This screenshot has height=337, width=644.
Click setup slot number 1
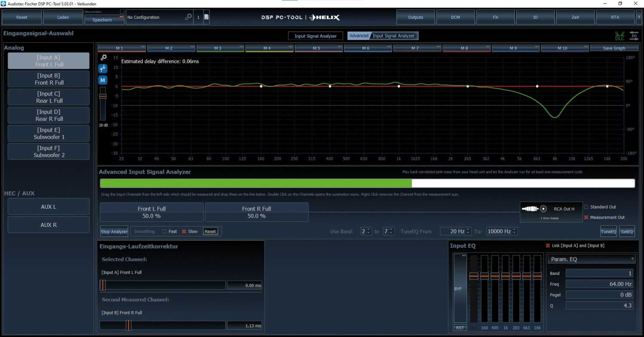[x=198, y=17]
